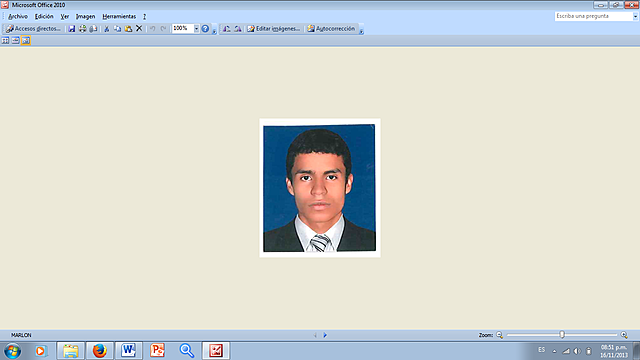Click the zoom slider handle

point(562,335)
